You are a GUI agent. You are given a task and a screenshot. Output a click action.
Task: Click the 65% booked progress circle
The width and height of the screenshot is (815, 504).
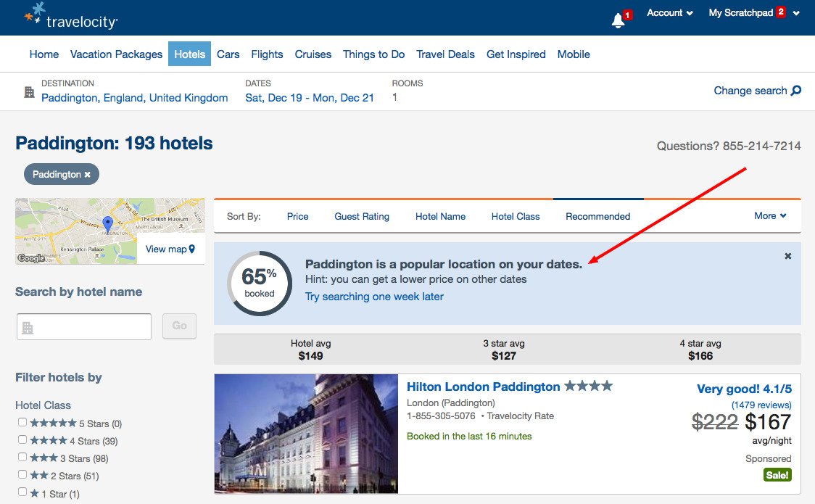tap(260, 284)
